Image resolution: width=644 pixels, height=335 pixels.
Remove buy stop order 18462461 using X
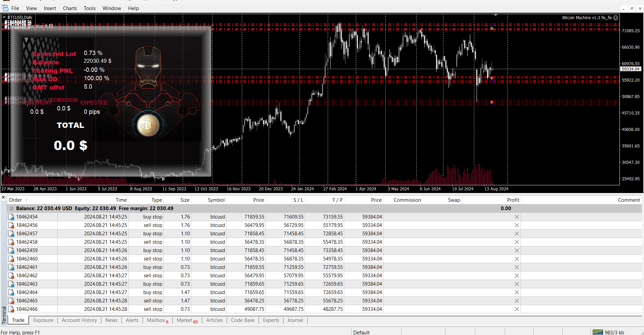[x=517, y=268]
